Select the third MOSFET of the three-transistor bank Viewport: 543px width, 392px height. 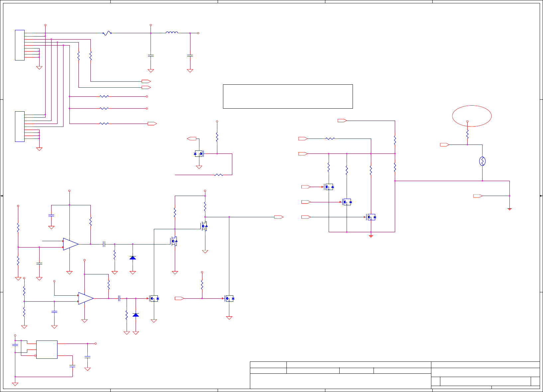(371, 217)
